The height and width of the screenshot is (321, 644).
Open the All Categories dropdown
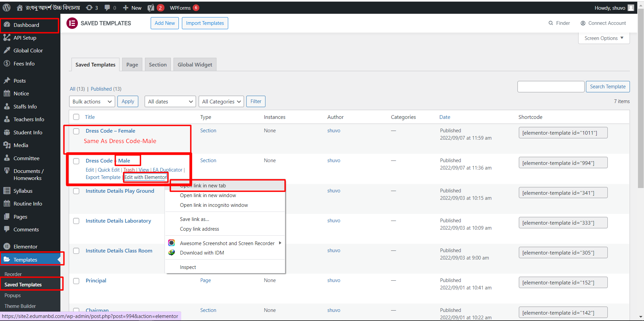point(221,101)
